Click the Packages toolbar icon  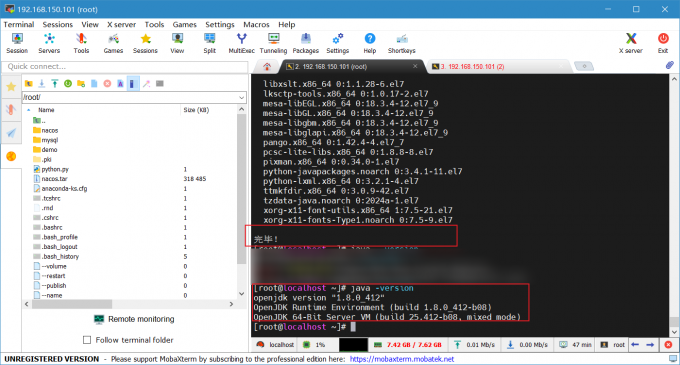click(306, 43)
